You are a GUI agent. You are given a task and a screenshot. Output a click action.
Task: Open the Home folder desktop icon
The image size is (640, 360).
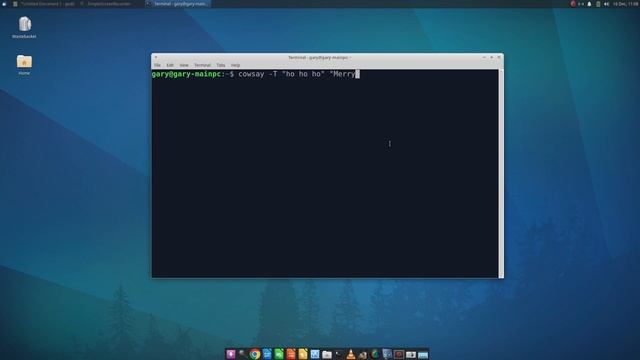pos(24,64)
